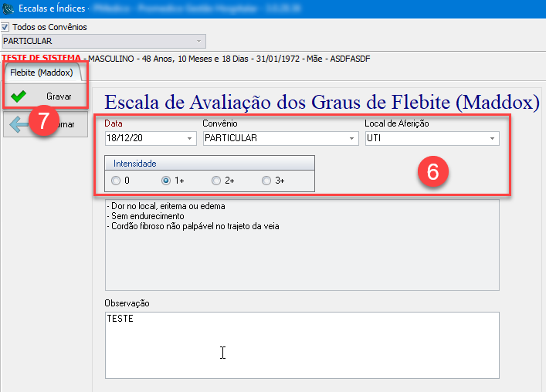Switch to the Flebite (Maddox) tab

(x=42, y=73)
